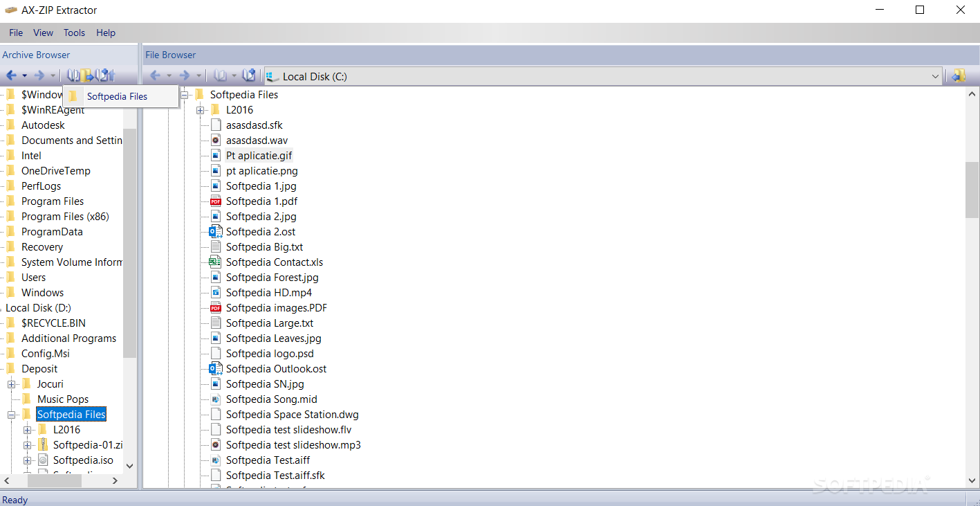Open the File menu

point(16,33)
